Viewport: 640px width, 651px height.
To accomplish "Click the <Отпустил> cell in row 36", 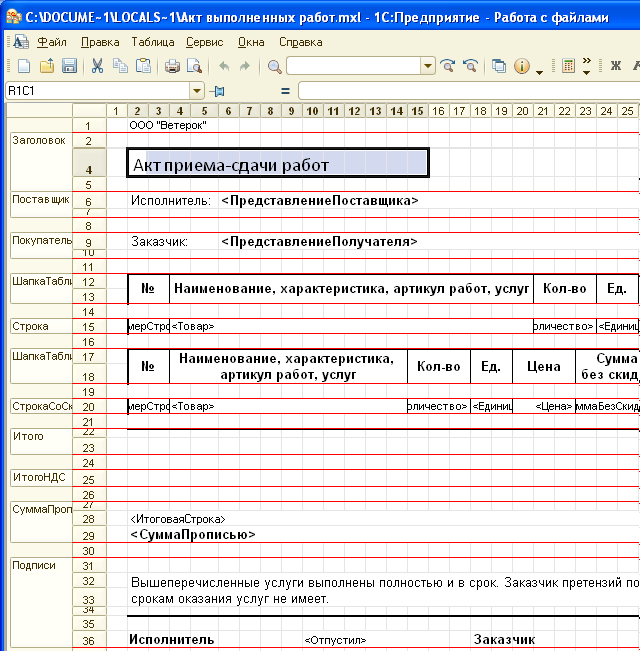I will [x=335, y=640].
